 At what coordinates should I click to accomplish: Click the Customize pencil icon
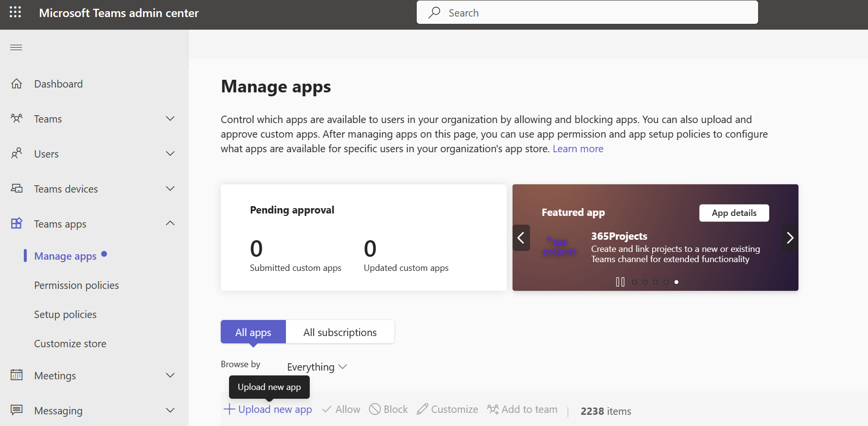pos(422,409)
